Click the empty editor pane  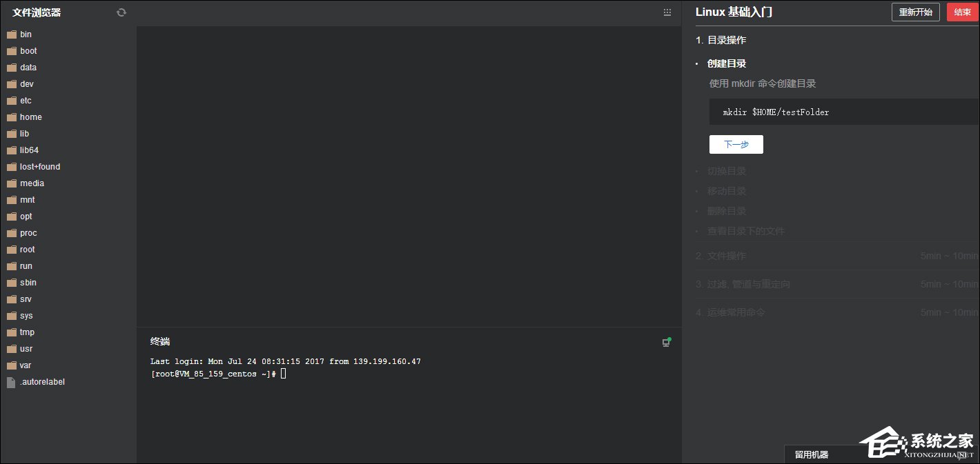point(409,176)
